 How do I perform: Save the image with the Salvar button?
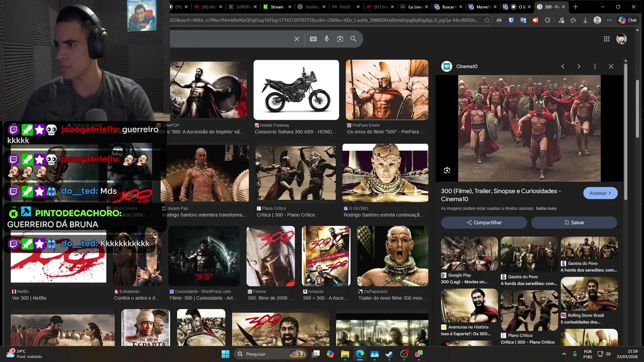574,222
